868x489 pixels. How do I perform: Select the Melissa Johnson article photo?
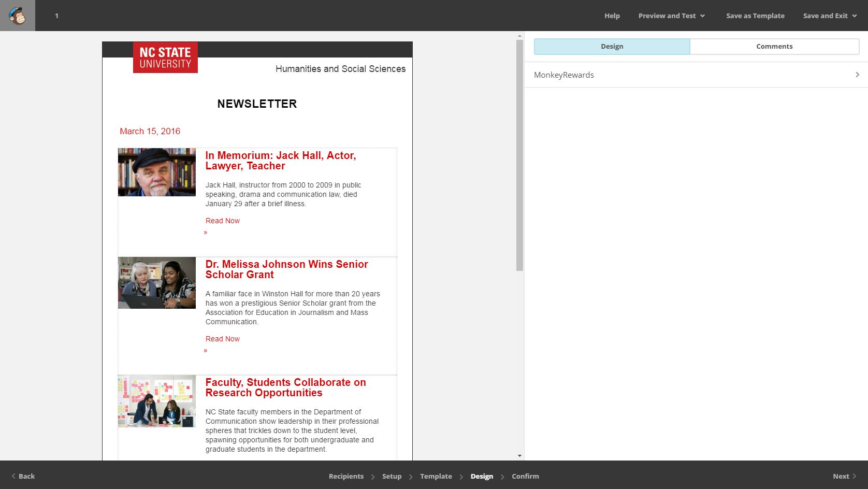click(x=157, y=283)
